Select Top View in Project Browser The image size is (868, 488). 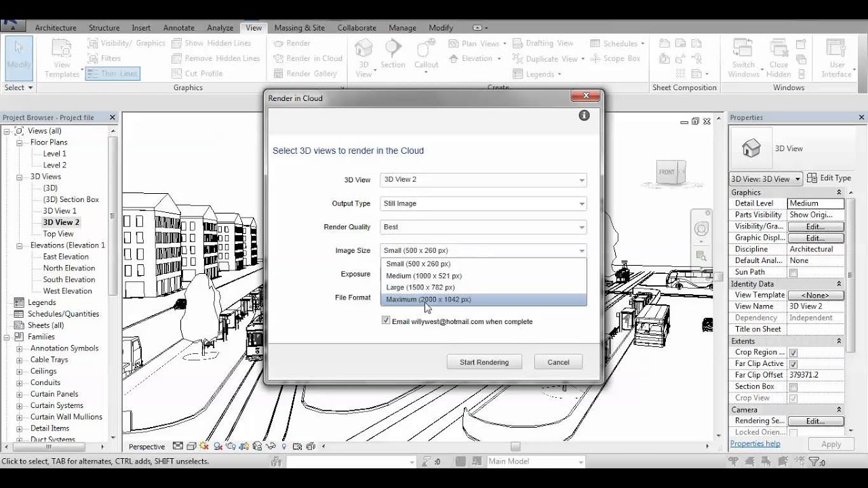[x=58, y=234]
